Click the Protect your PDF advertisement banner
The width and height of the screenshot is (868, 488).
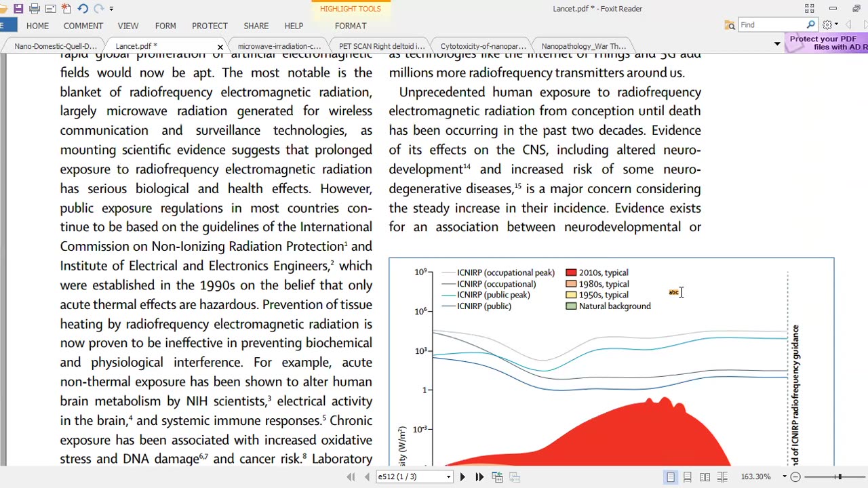coord(827,43)
